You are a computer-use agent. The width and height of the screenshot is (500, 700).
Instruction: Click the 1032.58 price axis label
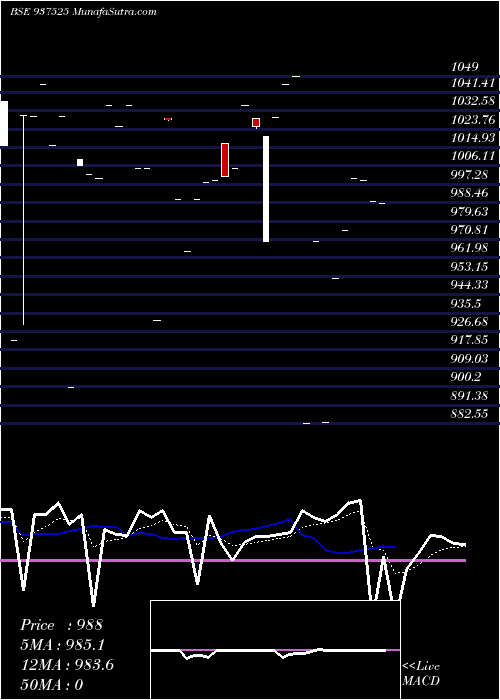[473, 101]
